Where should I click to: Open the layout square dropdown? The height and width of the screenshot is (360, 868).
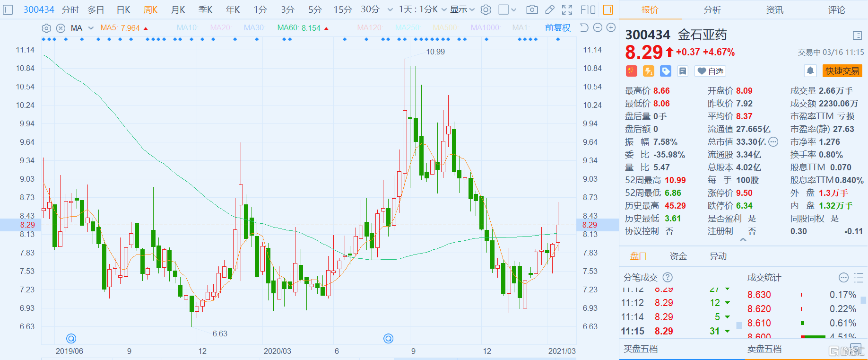click(x=508, y=9)
